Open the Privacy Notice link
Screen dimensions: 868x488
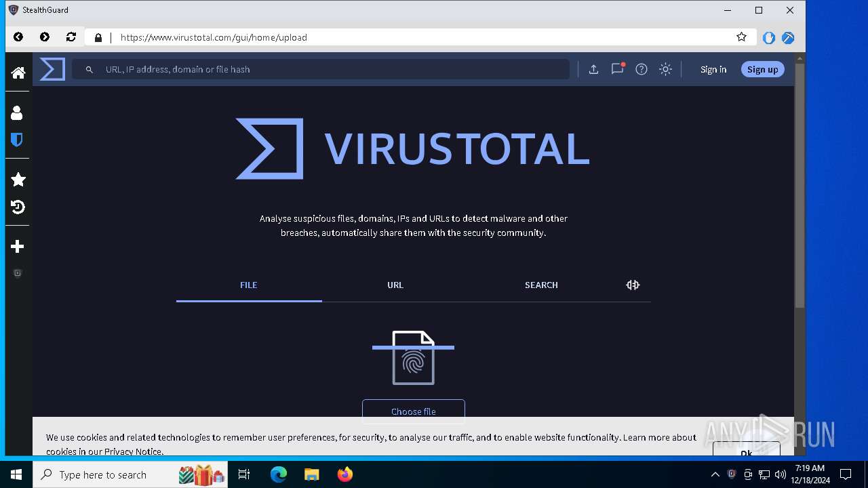(134, 451)
